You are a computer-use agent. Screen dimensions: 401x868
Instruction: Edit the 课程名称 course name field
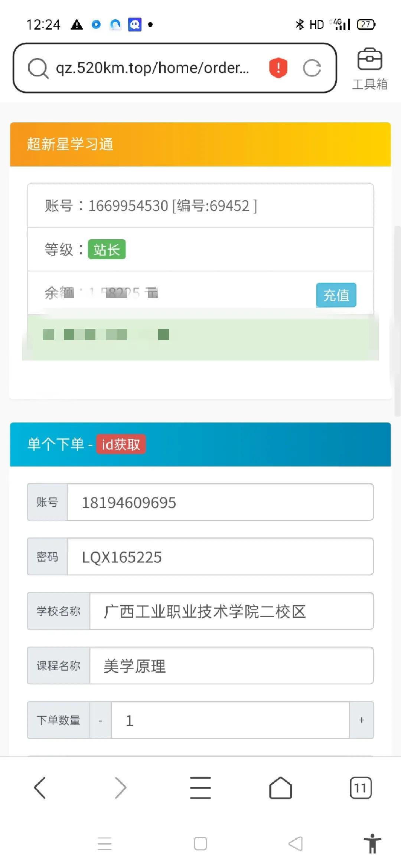[231, 666]
